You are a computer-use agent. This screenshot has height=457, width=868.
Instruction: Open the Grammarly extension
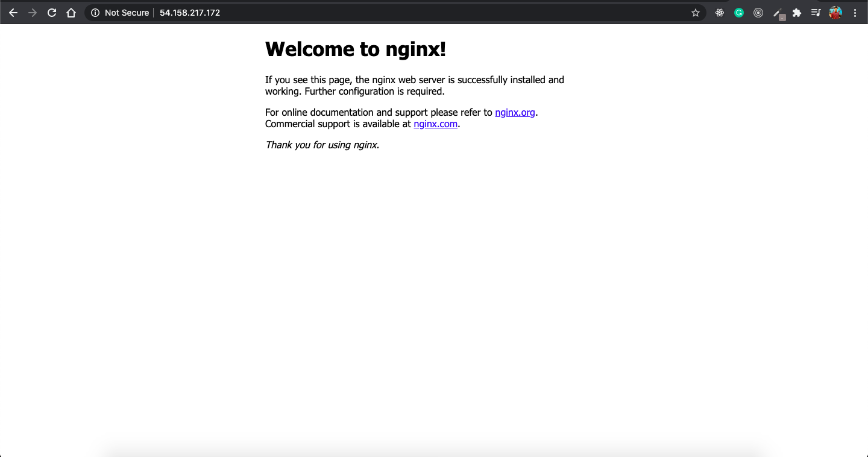pos(739,13)
